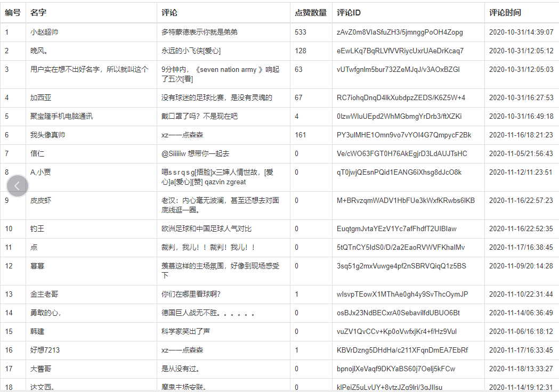Click the 名字 column header

(x=39, y=12)
